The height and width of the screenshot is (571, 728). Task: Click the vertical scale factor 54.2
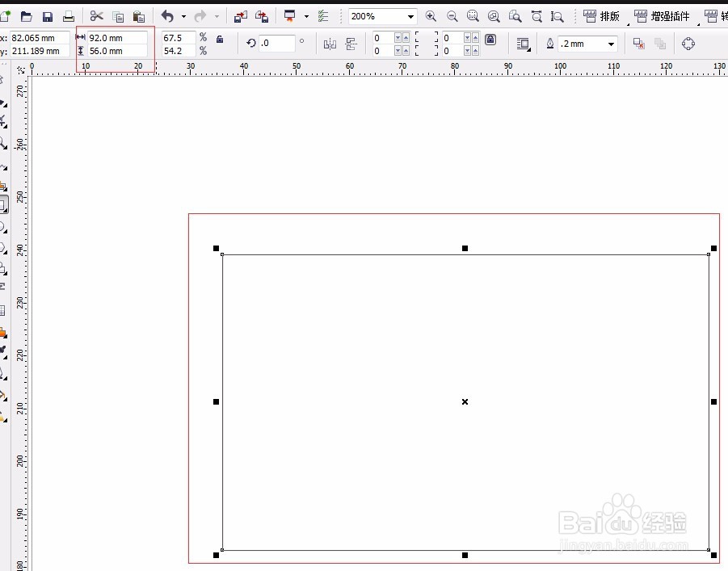click(179, 51)
